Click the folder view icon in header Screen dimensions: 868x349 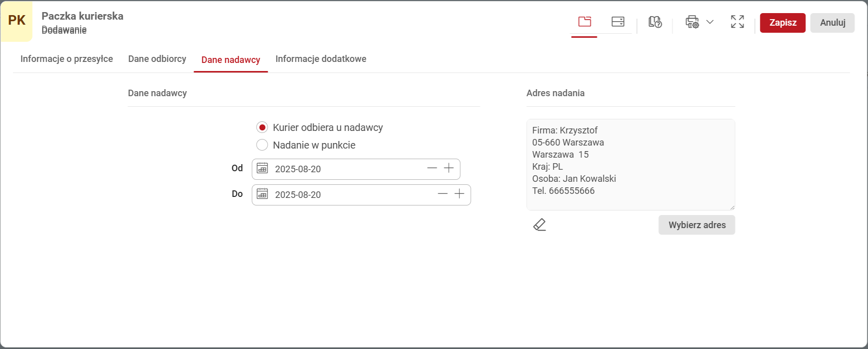[x=584, y=22]
